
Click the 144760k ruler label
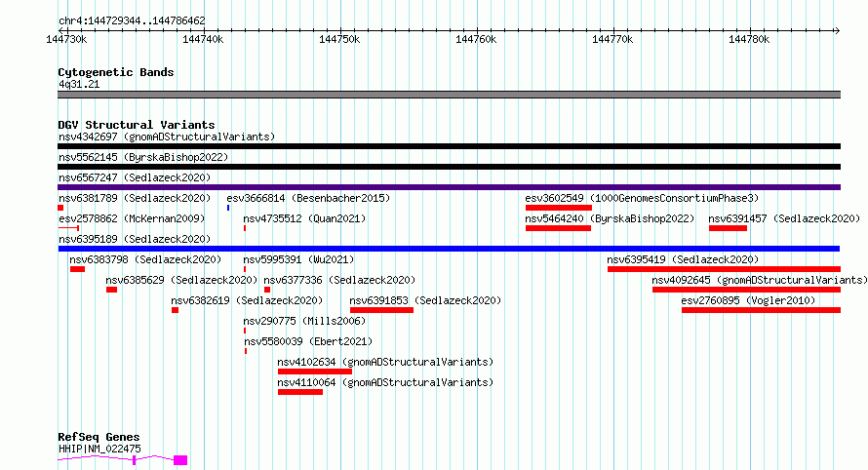[x=476, y=39]
